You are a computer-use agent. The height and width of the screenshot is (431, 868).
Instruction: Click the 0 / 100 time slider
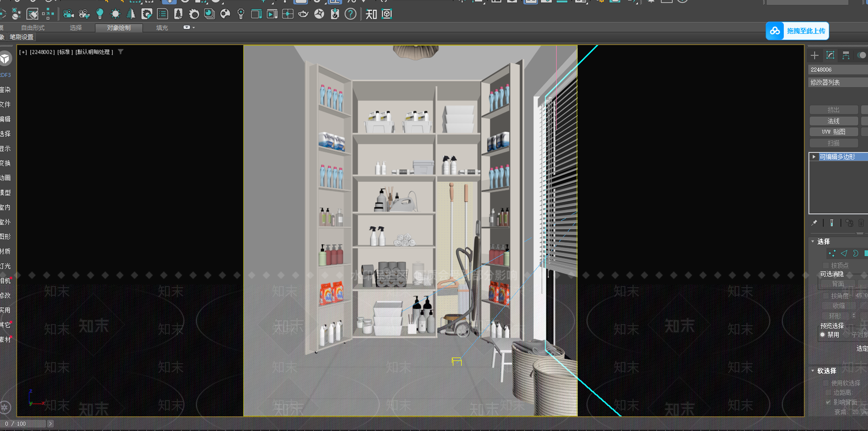[x=23, y=423]
